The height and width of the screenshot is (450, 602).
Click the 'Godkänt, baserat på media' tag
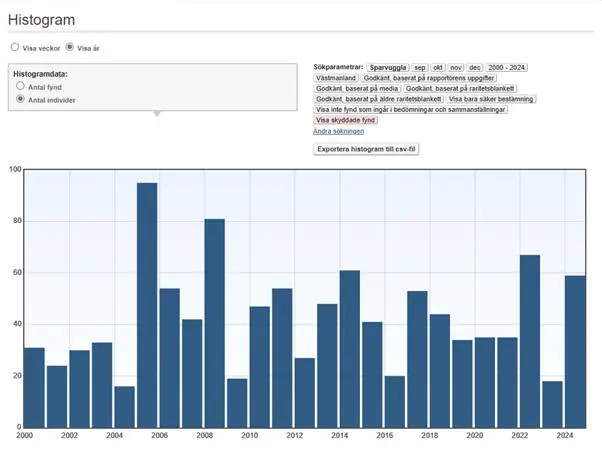click(x=357, y=88)
